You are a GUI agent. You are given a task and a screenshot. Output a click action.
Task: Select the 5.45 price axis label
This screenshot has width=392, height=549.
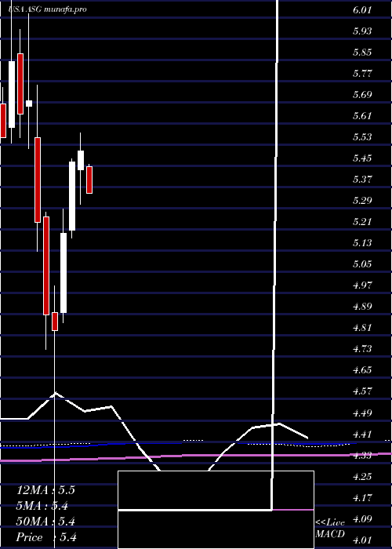(362, 158)
